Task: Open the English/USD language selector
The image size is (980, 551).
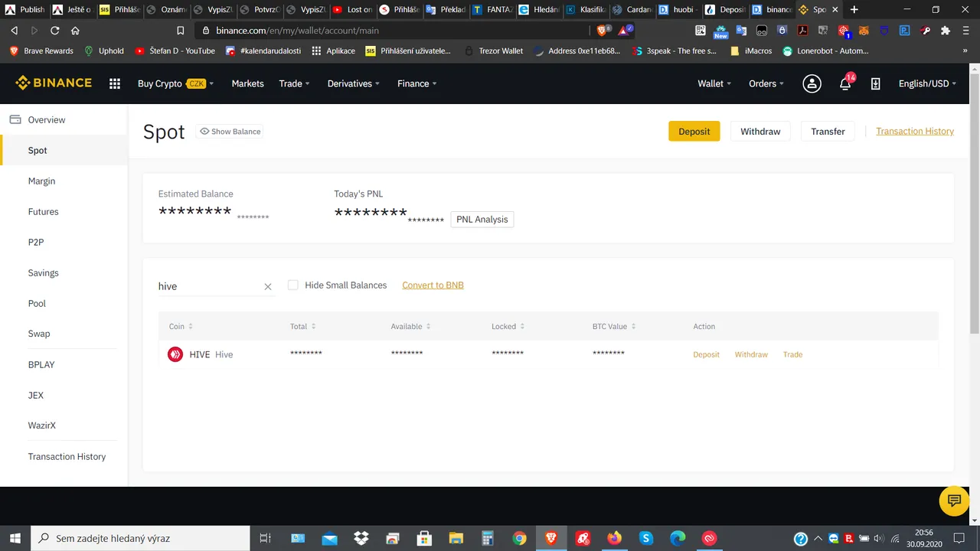Action: tap(928, 84)
